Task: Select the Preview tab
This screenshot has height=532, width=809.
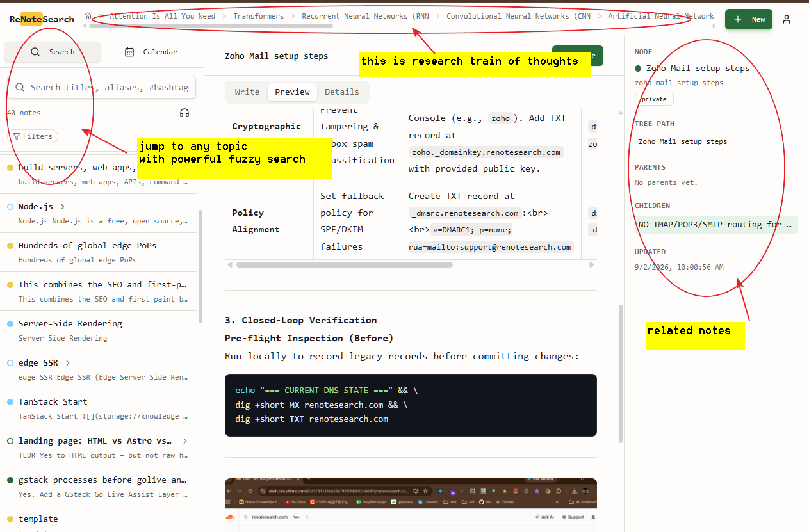Action: click(292, 92)
